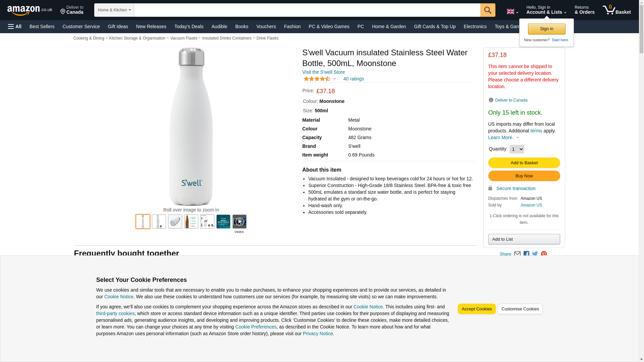Go to Amazon.co.uk home logo
The image size is (644, 362).
(30, 10)
